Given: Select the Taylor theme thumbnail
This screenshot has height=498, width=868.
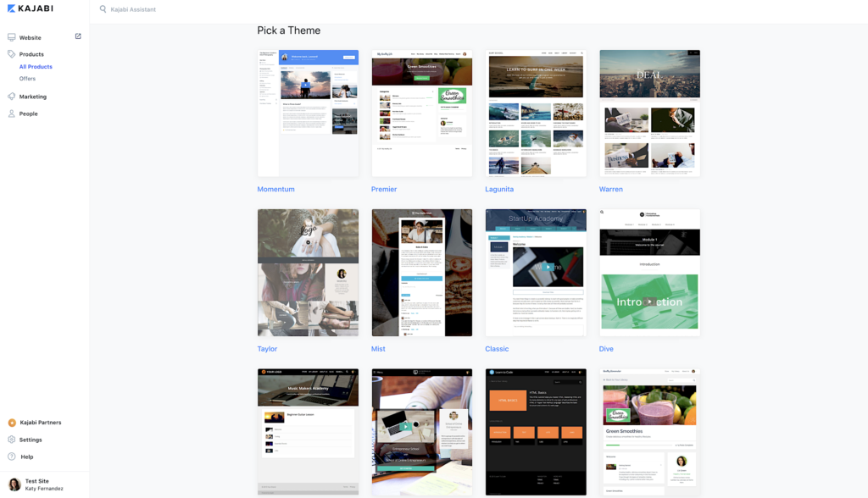Looking at the screenshot, I should [308, 273].
